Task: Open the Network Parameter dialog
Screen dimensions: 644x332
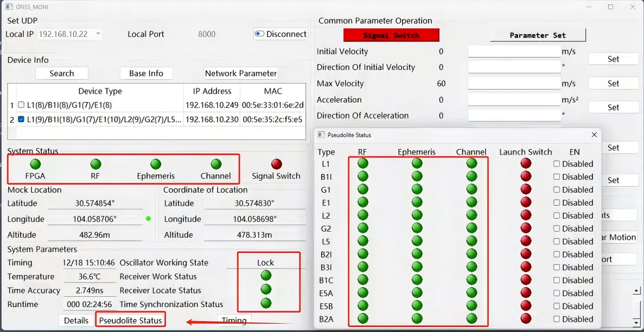Action: coord(241,73)
